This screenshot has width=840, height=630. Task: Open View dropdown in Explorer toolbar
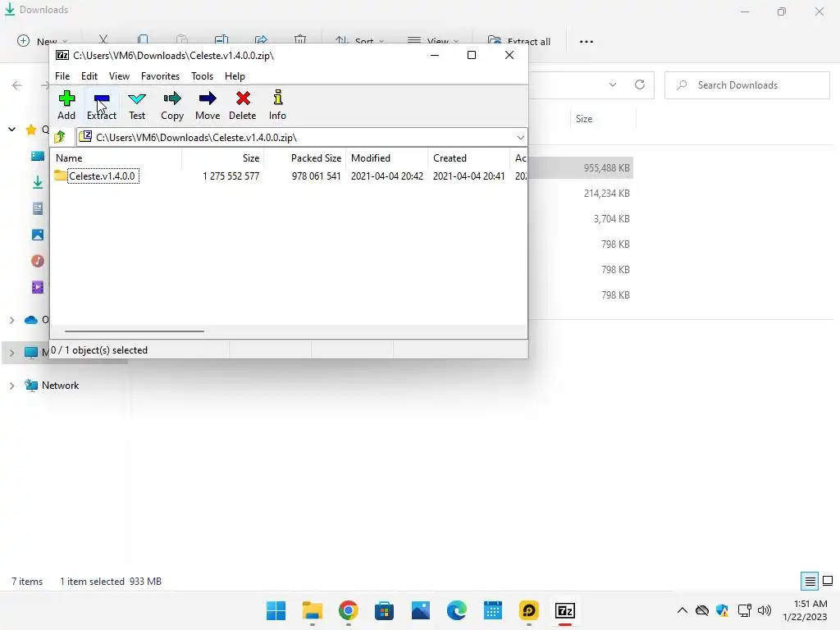pyautogui.click(x=433, y=41)
